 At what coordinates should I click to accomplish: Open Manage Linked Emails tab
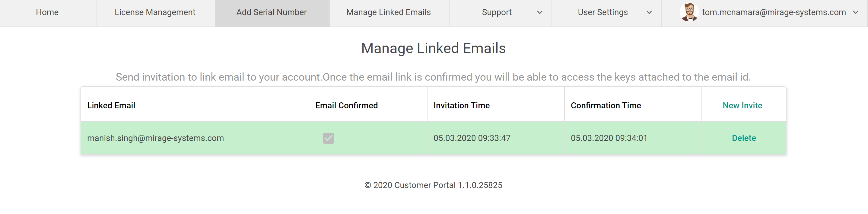point(388,12)
